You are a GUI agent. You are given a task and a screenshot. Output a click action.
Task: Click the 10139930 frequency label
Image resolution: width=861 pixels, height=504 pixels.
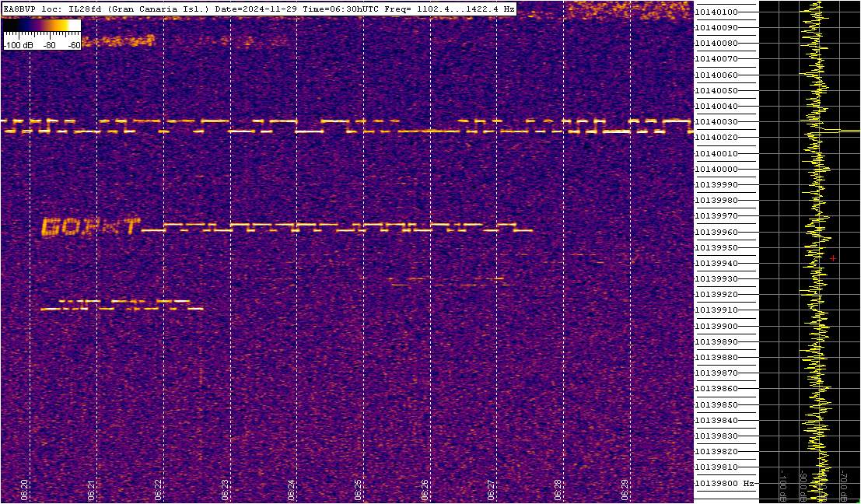716,279
